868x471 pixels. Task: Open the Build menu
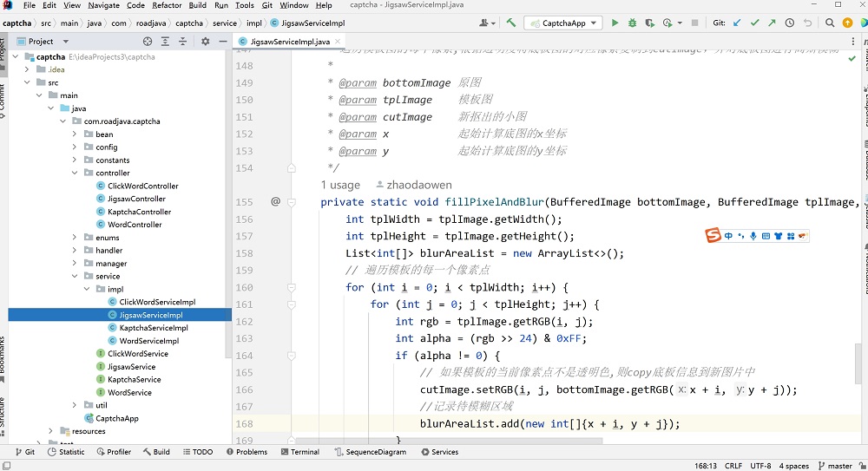pos(198,5)
